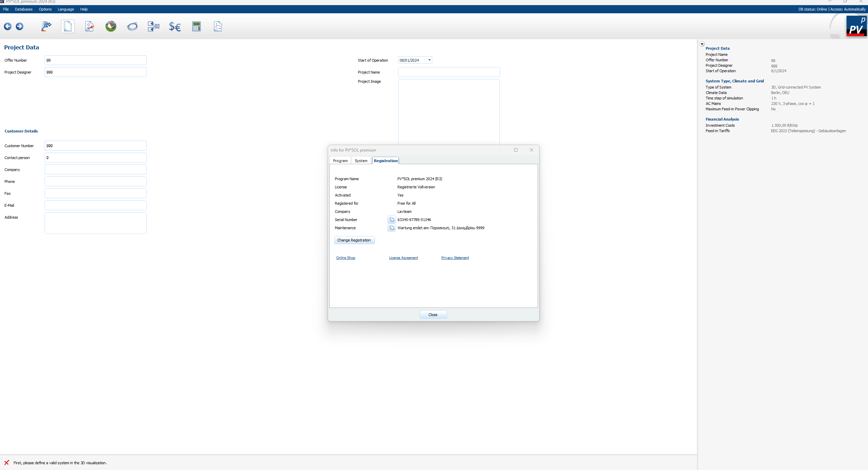Click the License Agreement link

coord(403,257)
